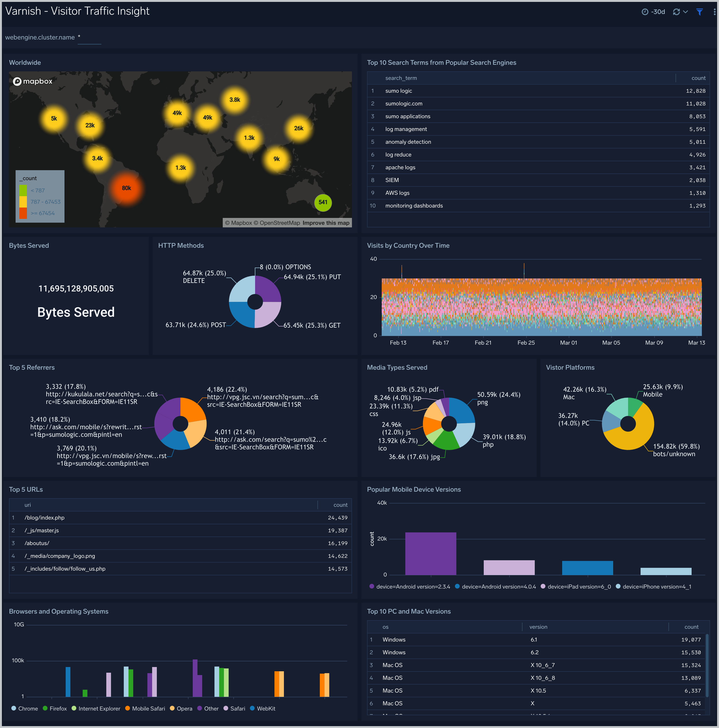Viewport: 719px width, 728px height.
Task: Toggle the Chrome legend series
Action: coord(25,709)
